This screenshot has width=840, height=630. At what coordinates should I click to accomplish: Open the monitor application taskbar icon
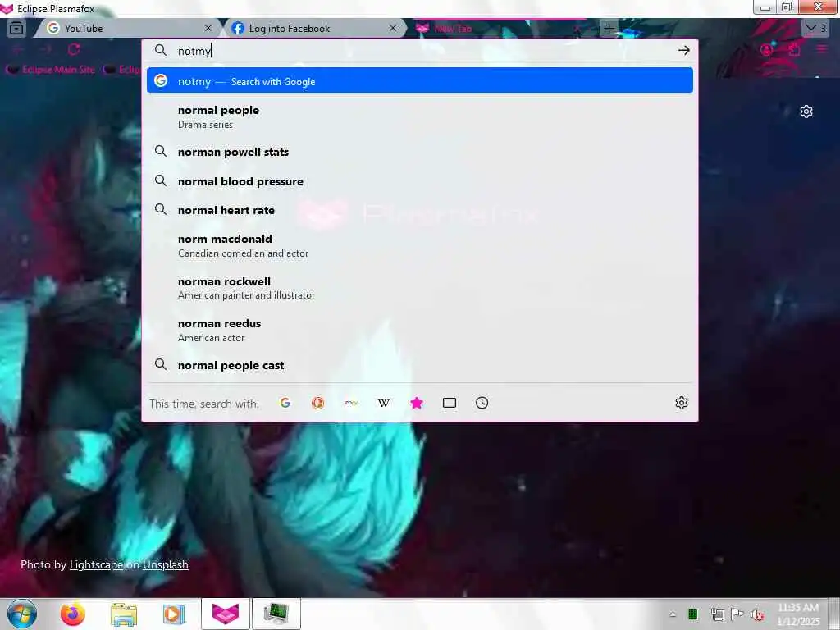pos(276,614)
